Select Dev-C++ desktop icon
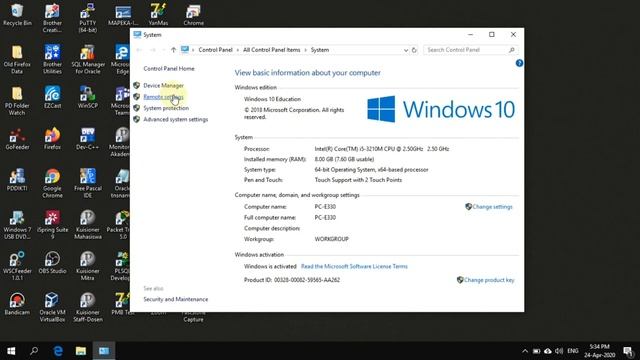 [x=88, y=139]
